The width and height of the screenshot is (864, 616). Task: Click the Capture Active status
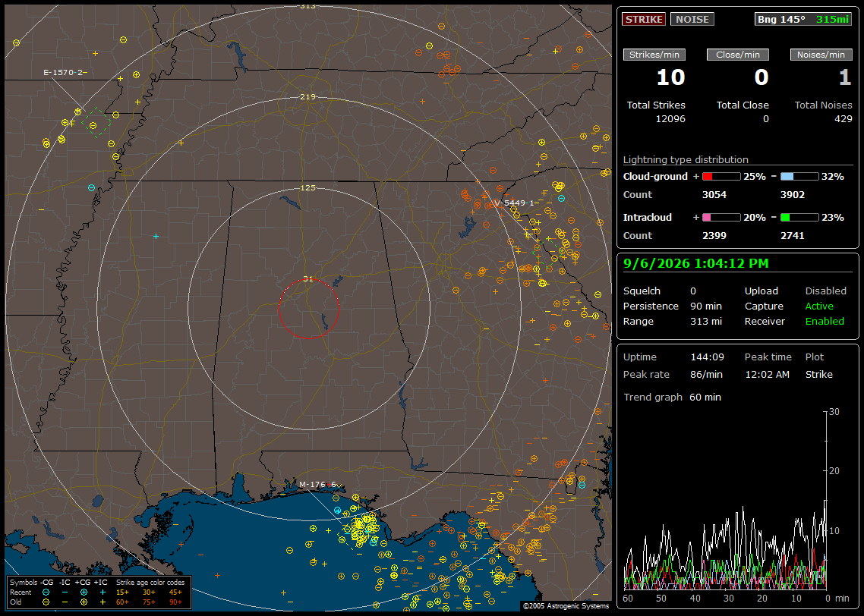tap(818, 306)
